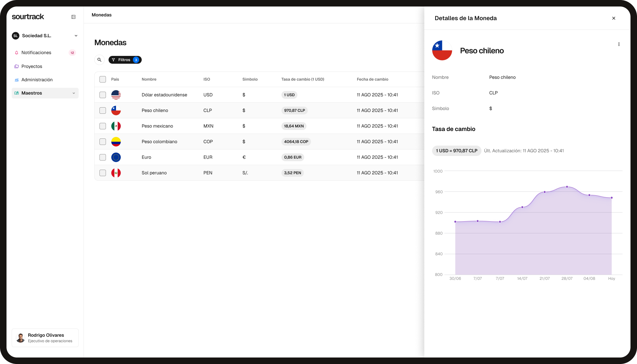The image size is (637, 364).
Task: Click the 1 USD = 970,87 CLP badge
Action: coord(456,150)
